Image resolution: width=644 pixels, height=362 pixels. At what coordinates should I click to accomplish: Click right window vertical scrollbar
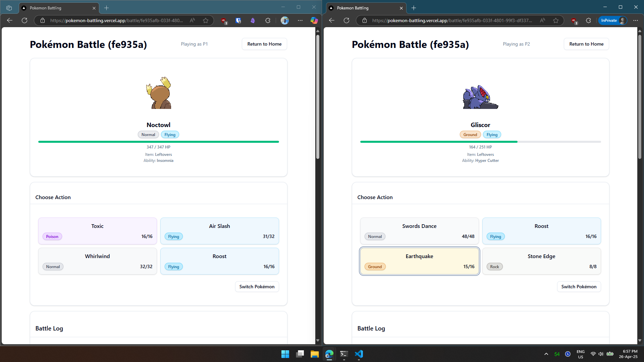pos(640,97)
